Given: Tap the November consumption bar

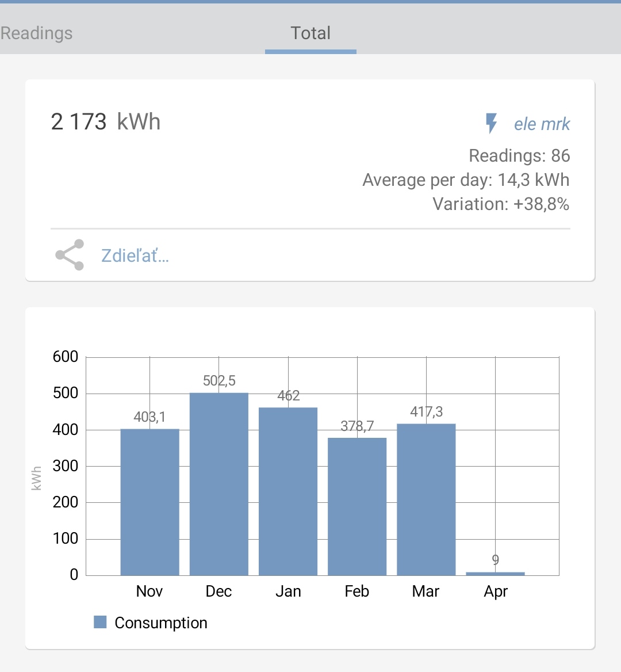Looking at the screenshot, I should click(149, 502).
